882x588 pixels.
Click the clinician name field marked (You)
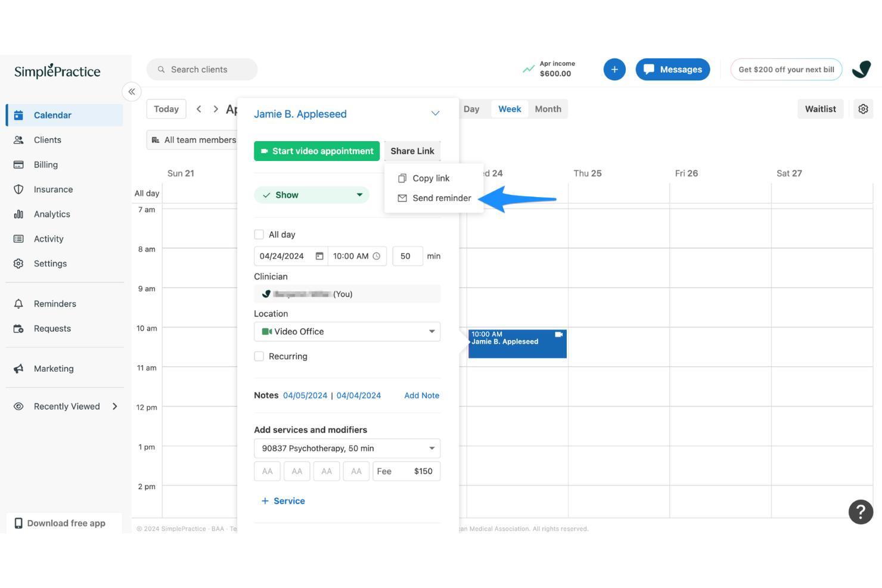(x=347, y=294)
